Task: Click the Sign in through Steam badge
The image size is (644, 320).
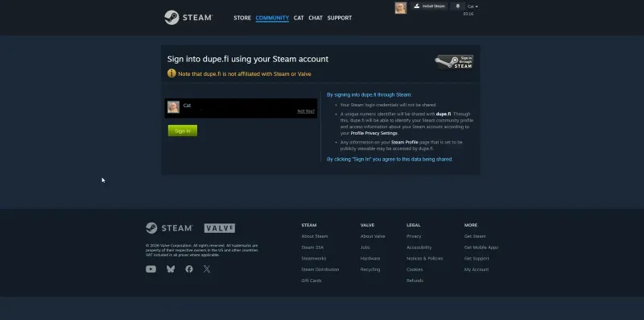Action: [x=454, y=62]
